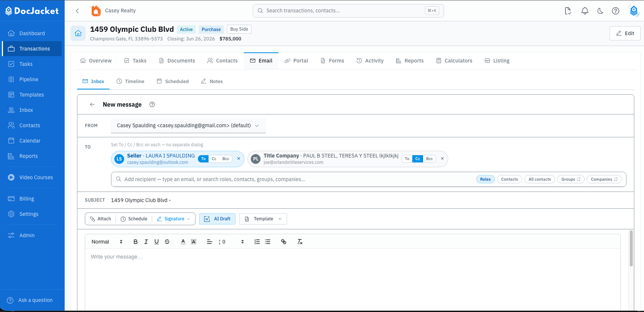
Task: Open New message help icon
Action: click(152, 104)
